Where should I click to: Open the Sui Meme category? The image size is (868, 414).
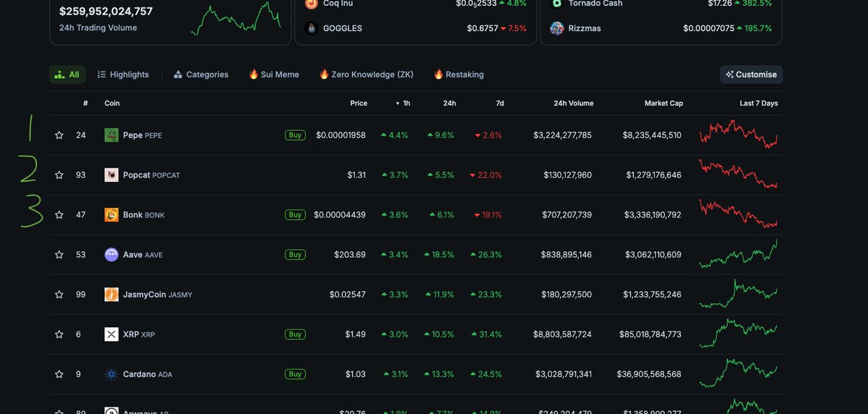pyautogui.click(x=273, y=74)
